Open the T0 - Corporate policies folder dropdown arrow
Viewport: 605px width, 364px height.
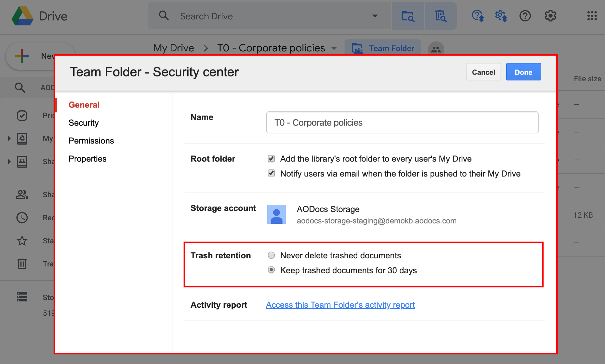pyautogui.click(x=334, y=49)
